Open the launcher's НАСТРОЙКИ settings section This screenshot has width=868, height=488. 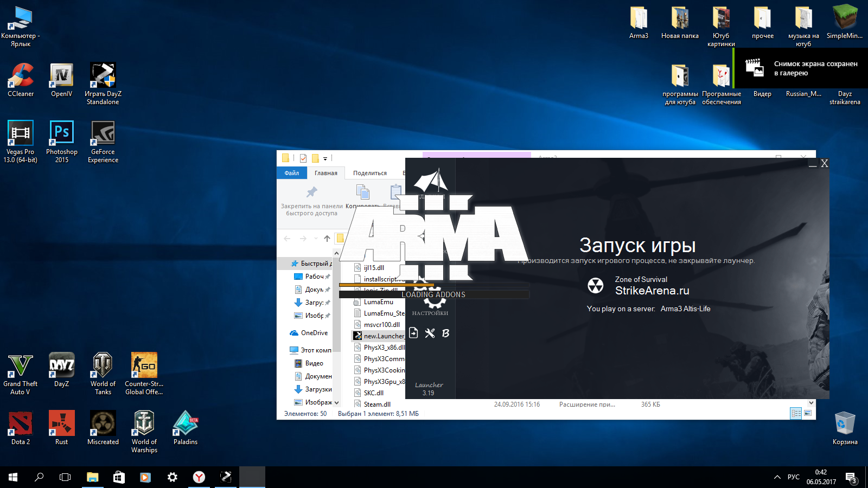pos(430,313)
